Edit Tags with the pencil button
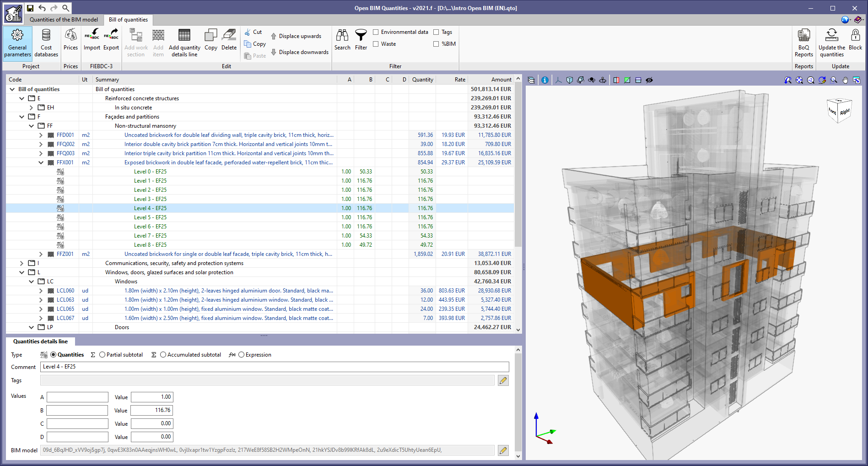The image size is (868, 466). [x=503, y=380]
